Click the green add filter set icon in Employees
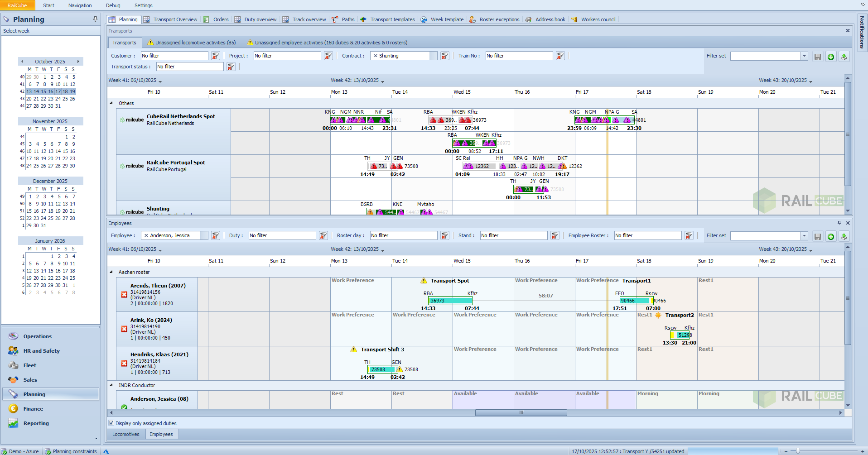The height and width of the screenshot is (455, 868). tap(831, 236)
